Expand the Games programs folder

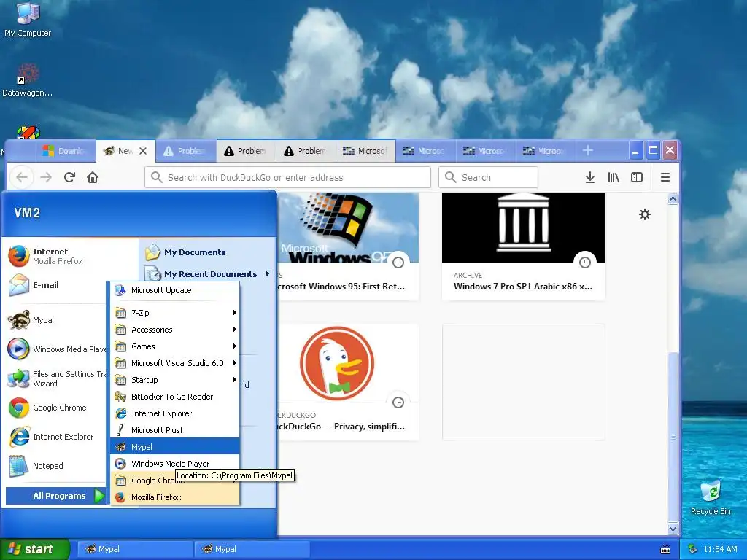175,346
